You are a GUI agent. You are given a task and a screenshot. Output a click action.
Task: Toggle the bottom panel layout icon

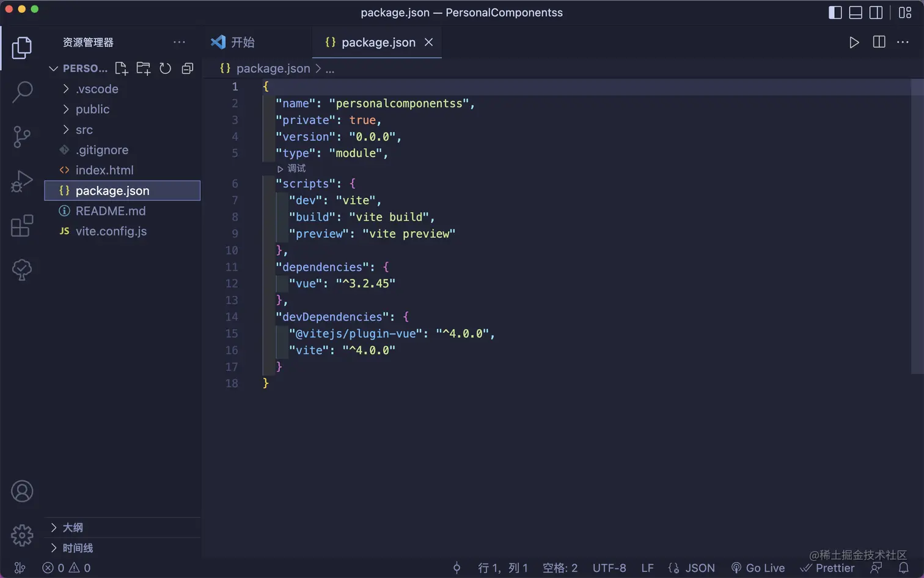[x=856, y=12]
